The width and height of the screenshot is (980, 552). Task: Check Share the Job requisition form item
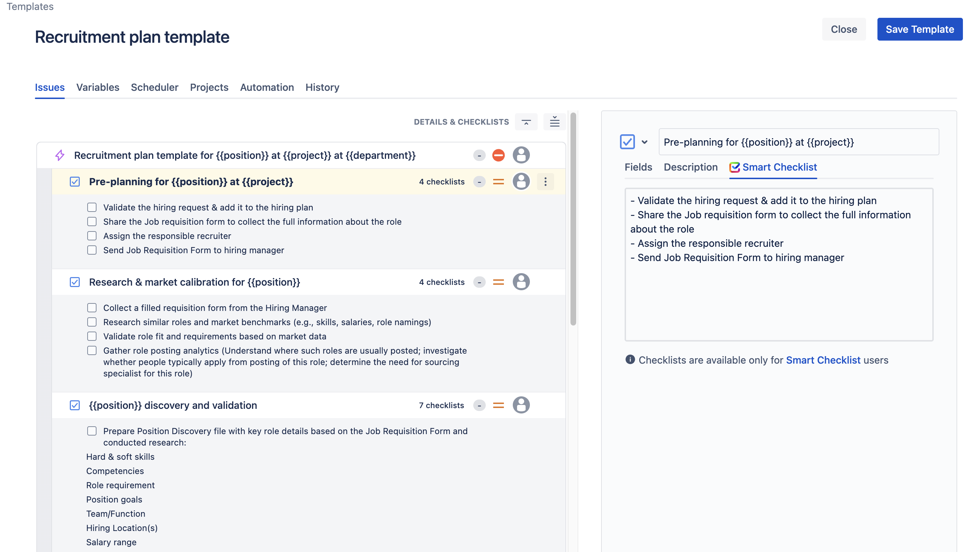click(92, 222)
